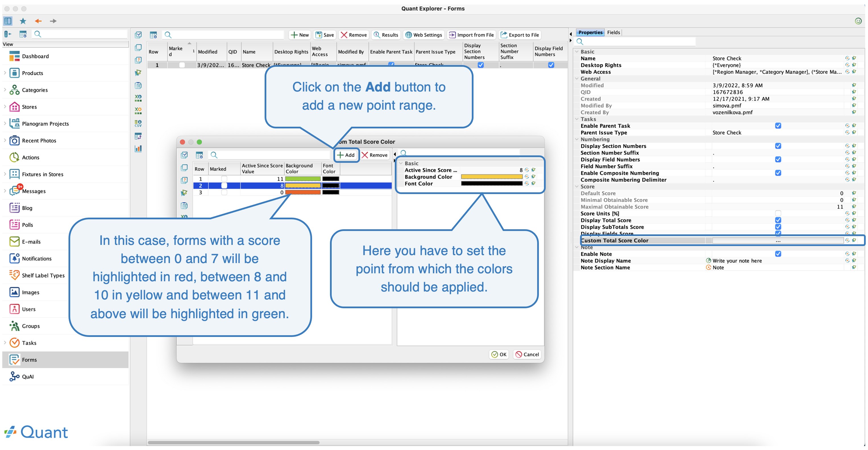
Task: Open Shelf Label Types icon
Action: point(14,275)
